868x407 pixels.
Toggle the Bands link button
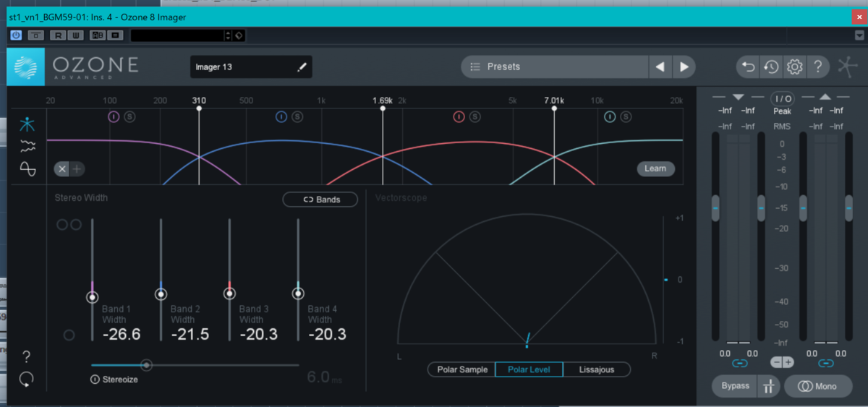tap(320, 200)
